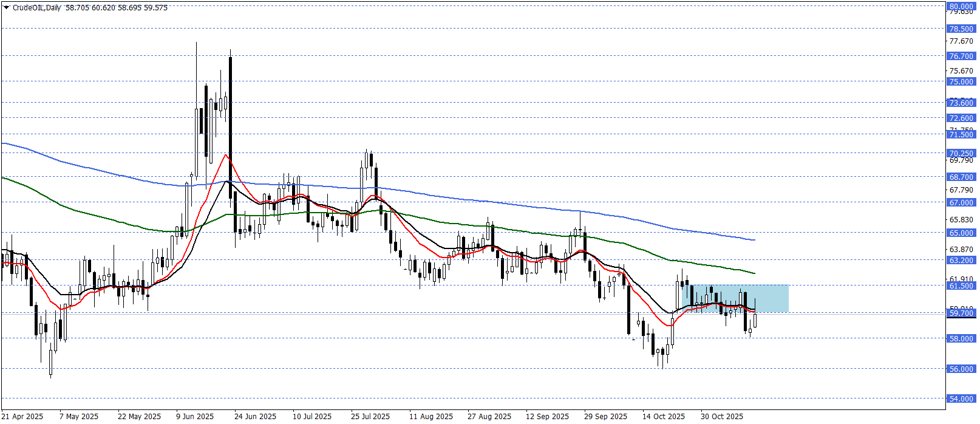Select the 56.000 support level label
980x424 pixels.
[961, 369]
